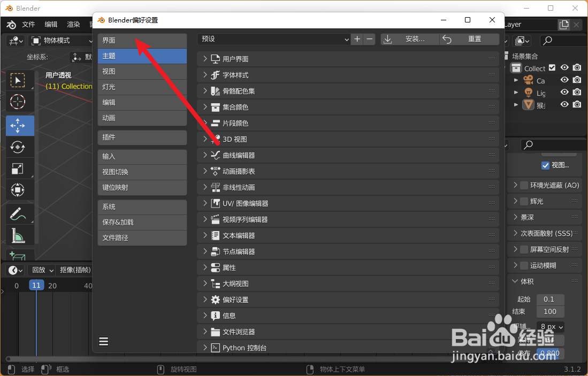The width and height of the screenshot is (588, 376).
Task: Uncheck the 视图 checkbox in Properties
Action: pyautogui.click(x=545, y=165)
